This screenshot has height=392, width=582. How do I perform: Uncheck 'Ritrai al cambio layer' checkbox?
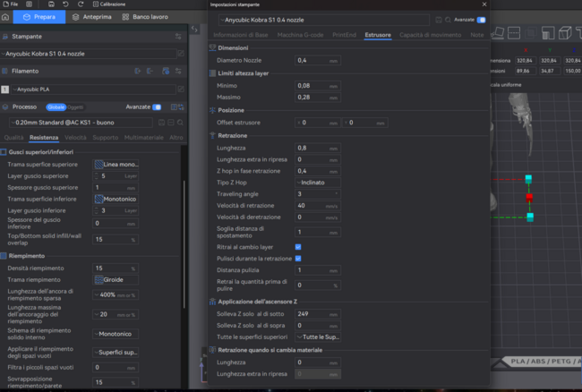point(298,246)
